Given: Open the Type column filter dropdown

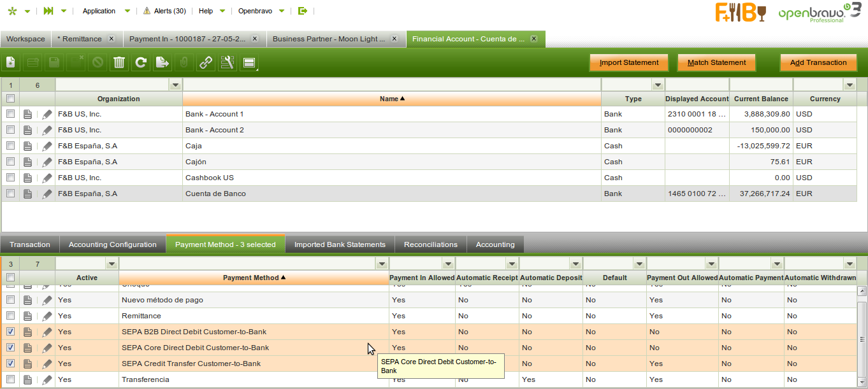Looking at the screenshot, I should pyautogui.click(x=658, y=85).
